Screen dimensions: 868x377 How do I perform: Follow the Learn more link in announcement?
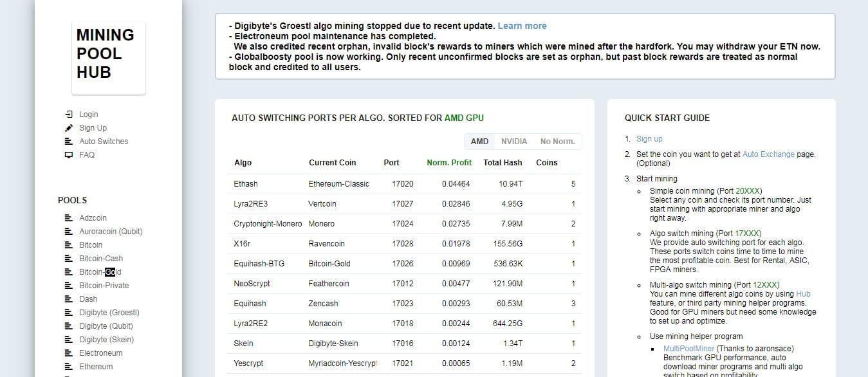tap(522, 26)
